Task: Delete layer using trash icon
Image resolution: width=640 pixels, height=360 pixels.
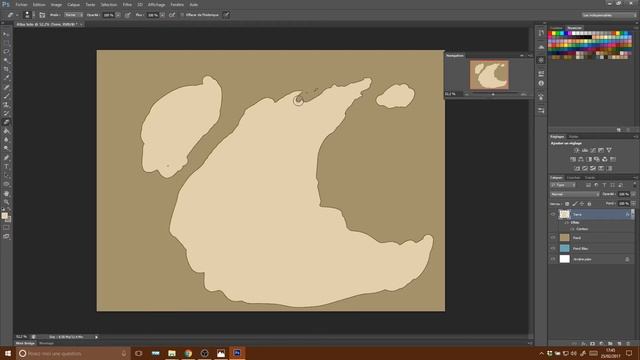Action: tap(628, 344)
